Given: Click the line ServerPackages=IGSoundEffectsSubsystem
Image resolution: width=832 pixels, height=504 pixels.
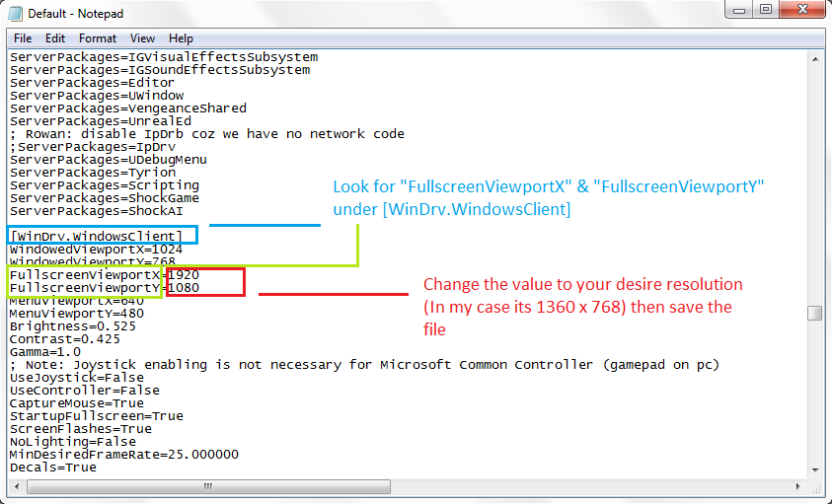Looking at the screenshot, I should point(160,70).
